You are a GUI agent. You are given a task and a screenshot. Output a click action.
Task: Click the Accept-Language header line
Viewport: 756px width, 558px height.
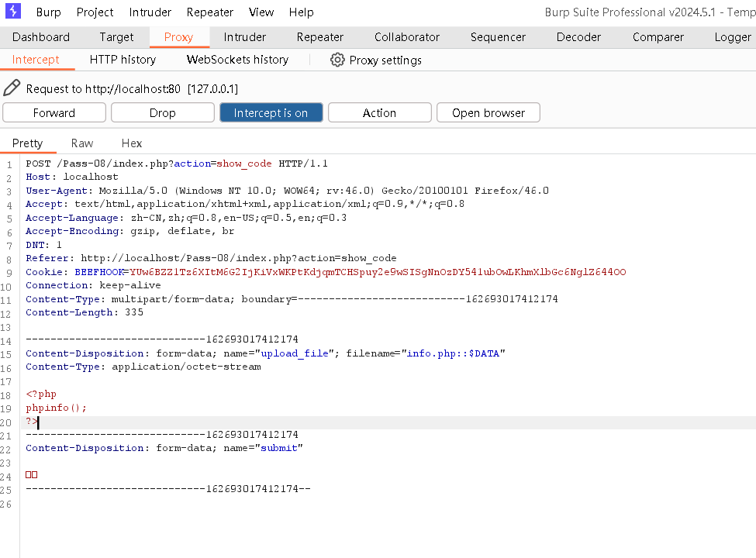(x=186, y=217)
